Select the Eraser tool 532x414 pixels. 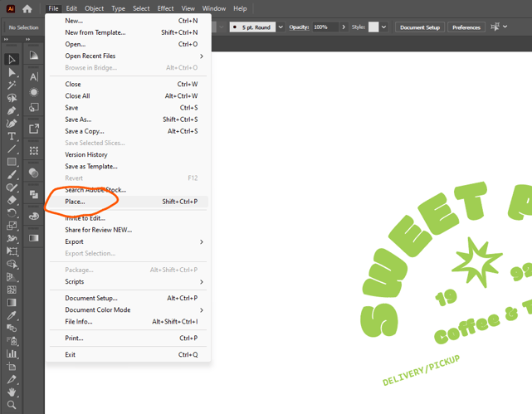pos(12,200)
